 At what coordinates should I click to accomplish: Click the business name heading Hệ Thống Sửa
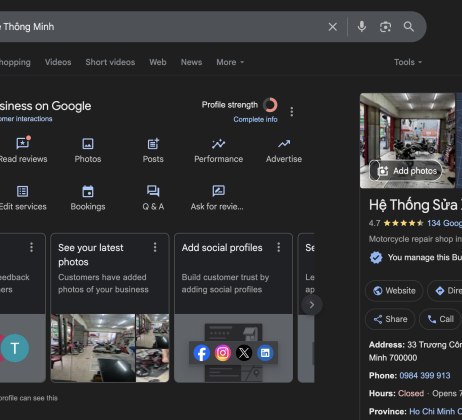pos(415,205)
